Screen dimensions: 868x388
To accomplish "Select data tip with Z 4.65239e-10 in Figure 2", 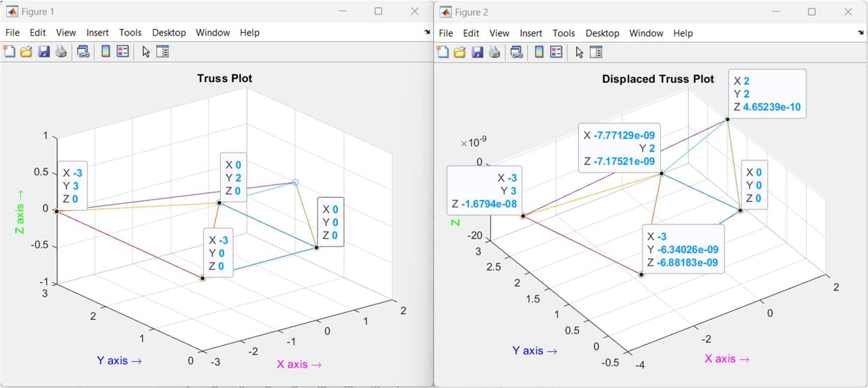I will [767, 94].
